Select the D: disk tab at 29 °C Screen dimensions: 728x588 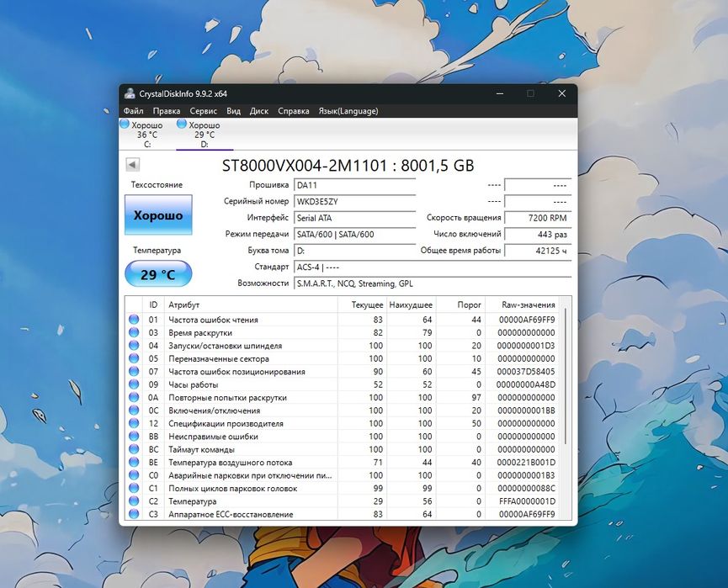point(205,134)
